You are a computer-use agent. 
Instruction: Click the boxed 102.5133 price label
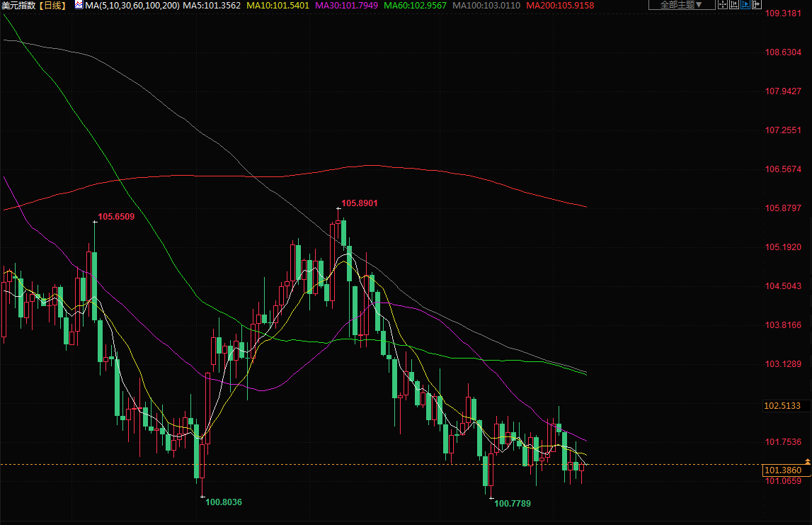[x=783, y=406]
